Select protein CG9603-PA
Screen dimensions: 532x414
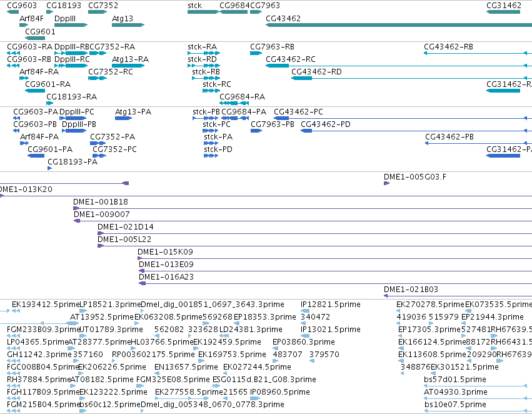point(16,118)
